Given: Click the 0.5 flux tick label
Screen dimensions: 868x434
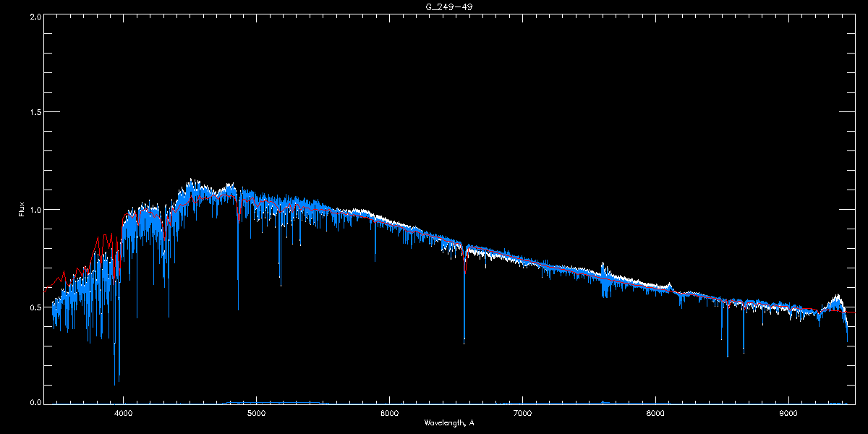Looking at the screenshot, I should pyautogui.click(x=35, y=307).
